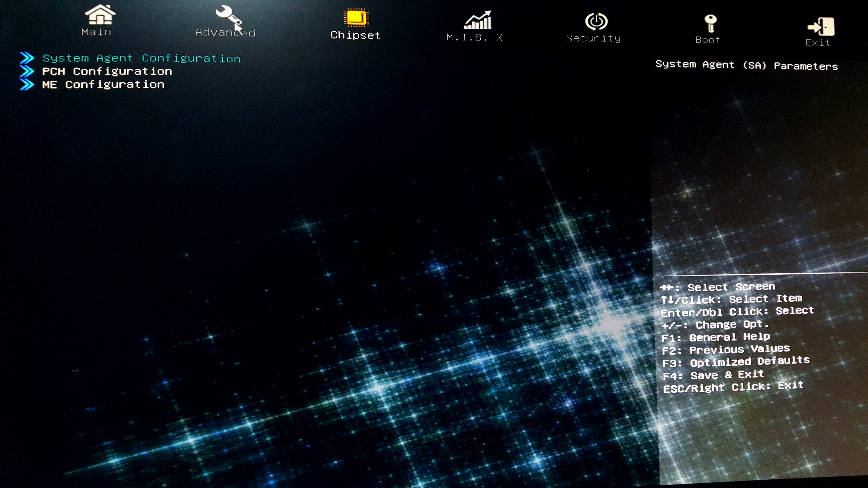Viewport: 868px width, 488px height.
Task: Open the Security tab label
Action: (593, 38)
